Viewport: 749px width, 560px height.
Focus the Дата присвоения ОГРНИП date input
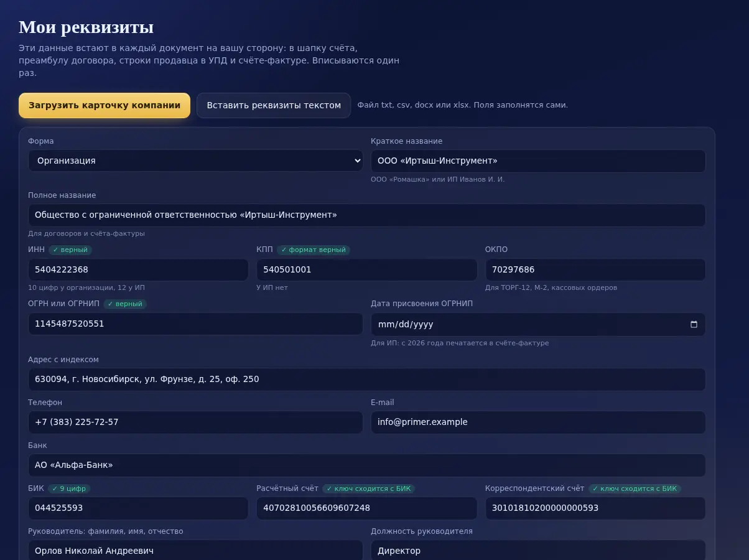538,324
